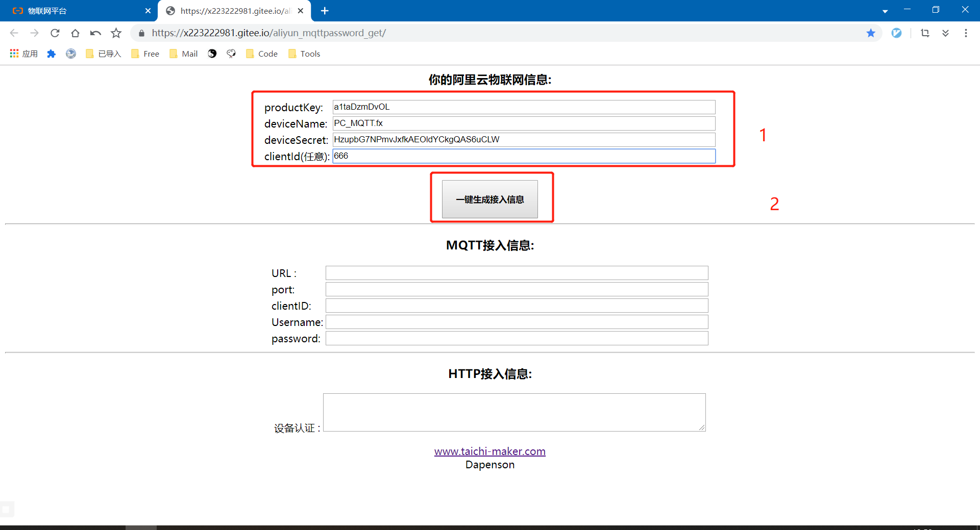The image size is (980, 530).
Task: Open the blue round extension icon
Action: coord(896,33)
